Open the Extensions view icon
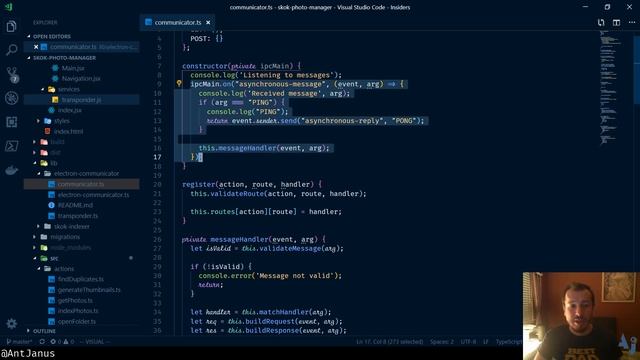 11,122
